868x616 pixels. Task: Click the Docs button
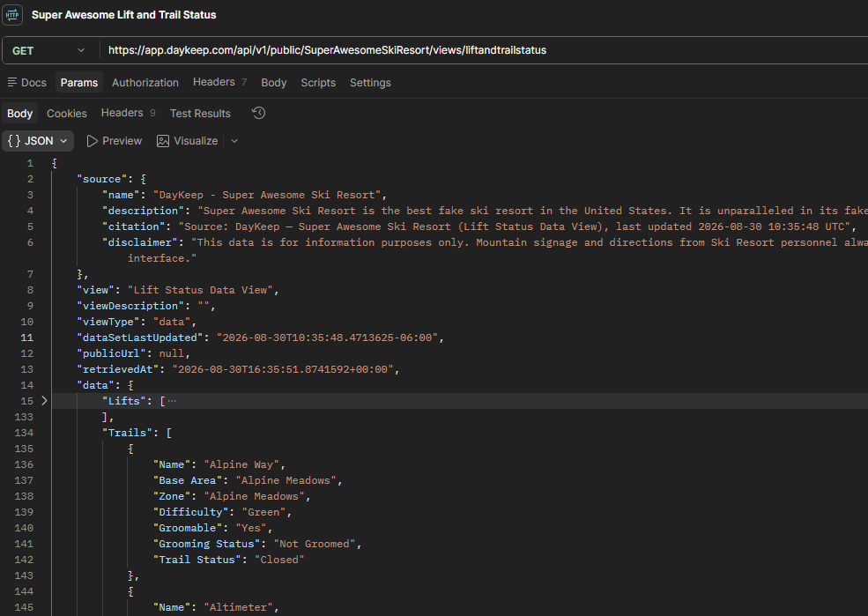[x=27, y=83]
